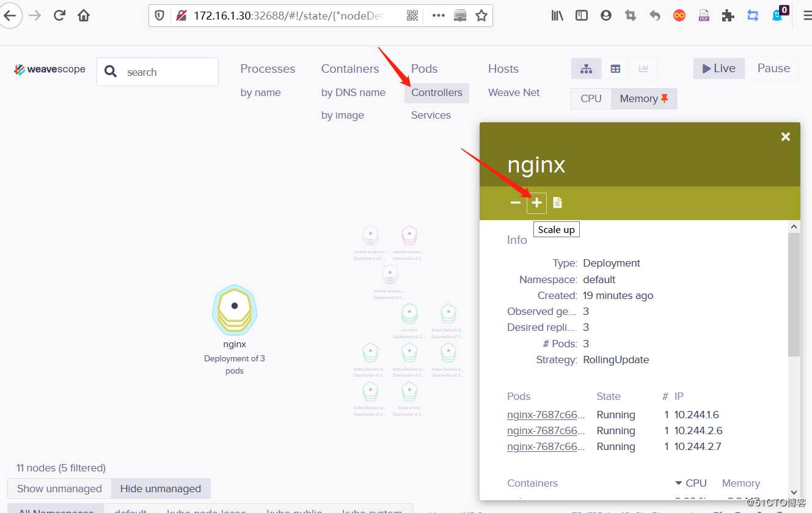Screen dimensions: 812x513
Task: Sort containers by the CPU column
Action: click(690, 483)
